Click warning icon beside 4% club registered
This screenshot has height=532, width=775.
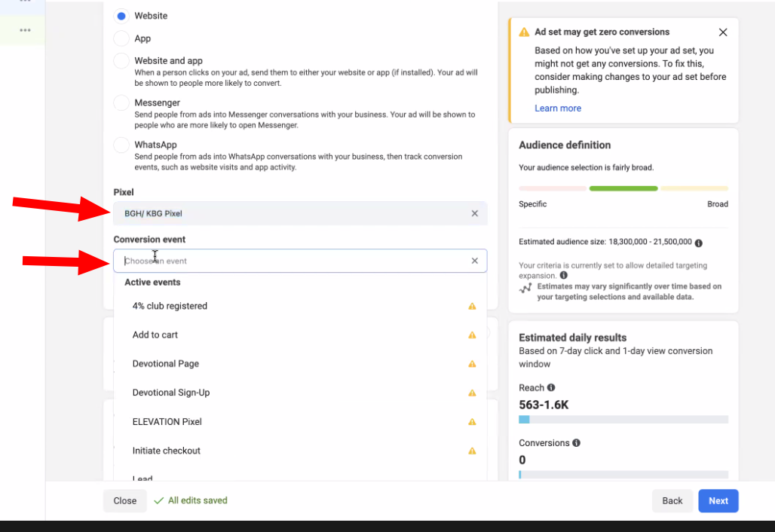(472, 307)
